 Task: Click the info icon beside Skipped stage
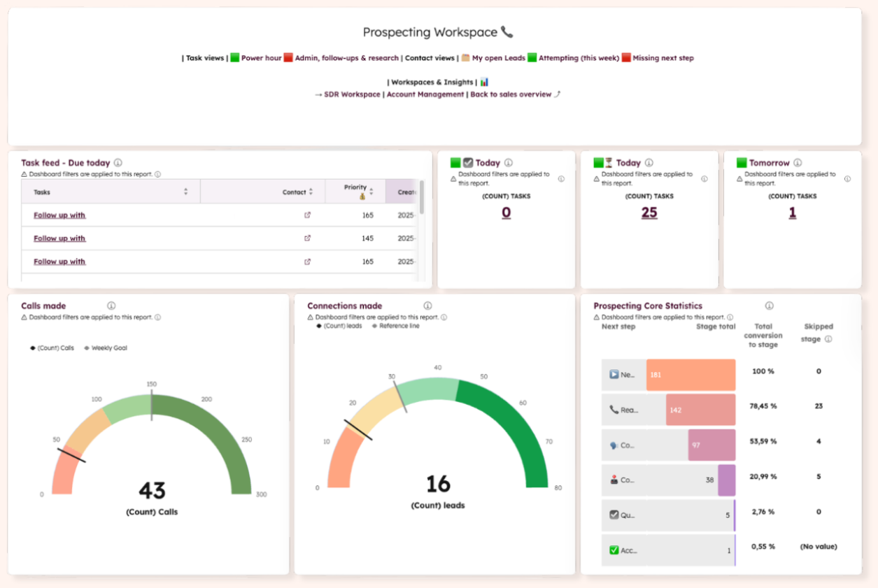[828, 338]
